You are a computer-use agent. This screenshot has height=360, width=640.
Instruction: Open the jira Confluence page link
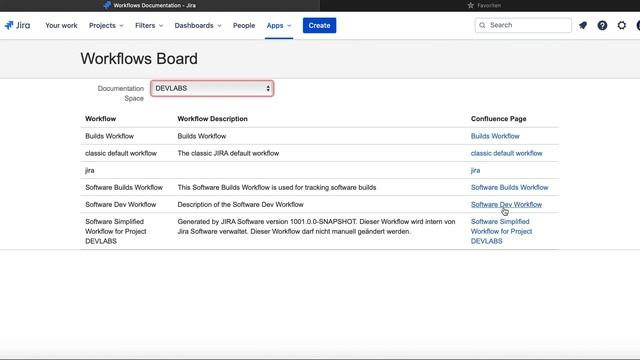pos(476,170)
